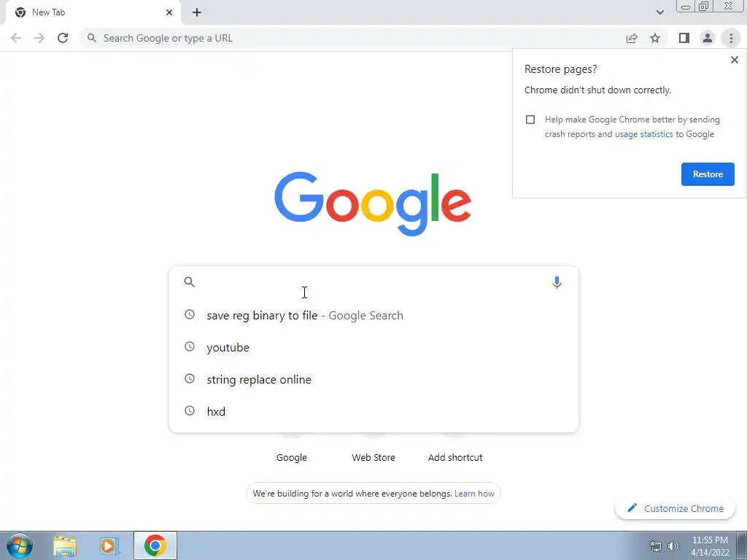Image resolution: width=747 pixels, height=560 pixels.
Task: Click the magnifier icon in Google search box
Action: tap(189, 282)
